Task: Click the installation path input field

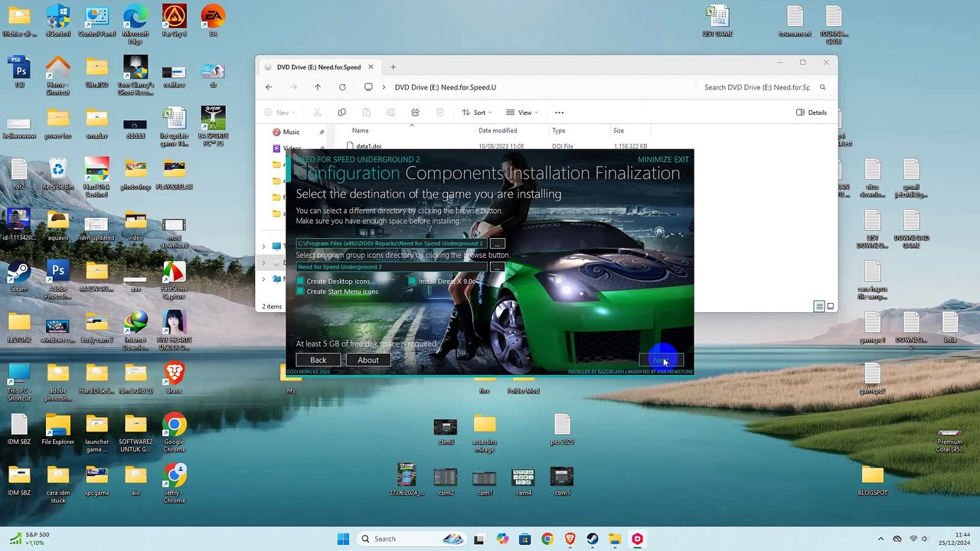Action: click(391, 243)
